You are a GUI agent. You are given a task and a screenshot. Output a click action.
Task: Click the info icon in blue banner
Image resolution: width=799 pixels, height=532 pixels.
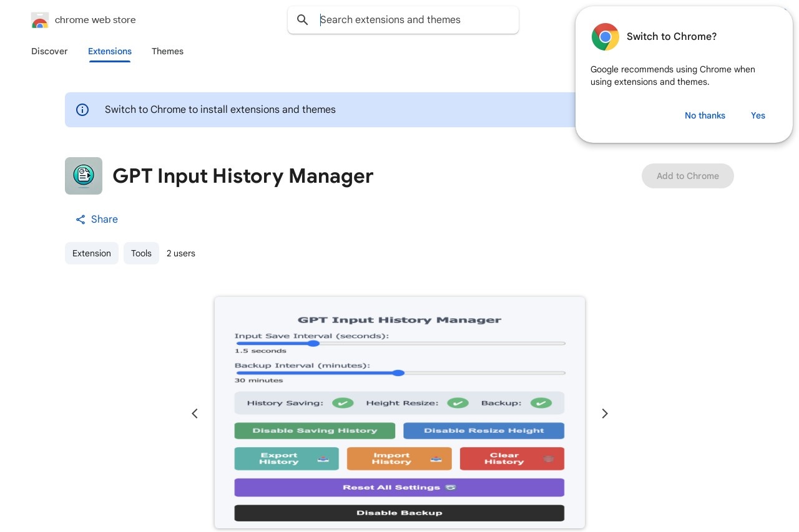tap(82, 110)
